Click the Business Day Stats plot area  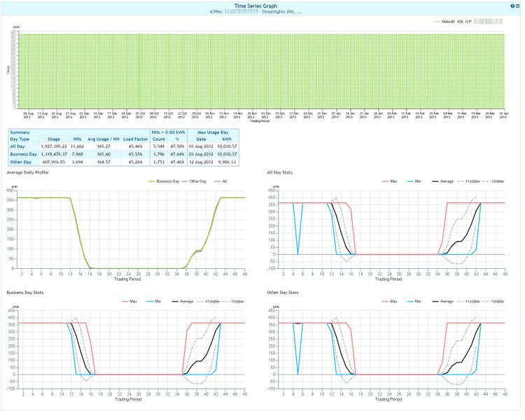[131, 349]
